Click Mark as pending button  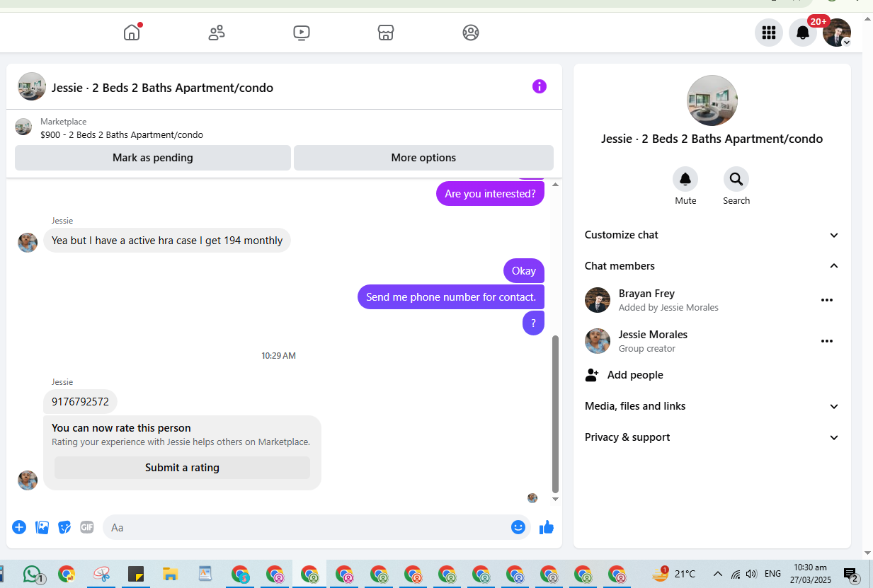tap(153, 158)
